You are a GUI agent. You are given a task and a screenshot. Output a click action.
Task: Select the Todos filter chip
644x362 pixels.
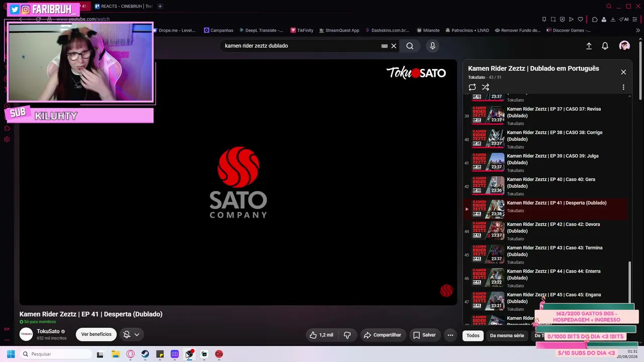click(x=473, y=335)
